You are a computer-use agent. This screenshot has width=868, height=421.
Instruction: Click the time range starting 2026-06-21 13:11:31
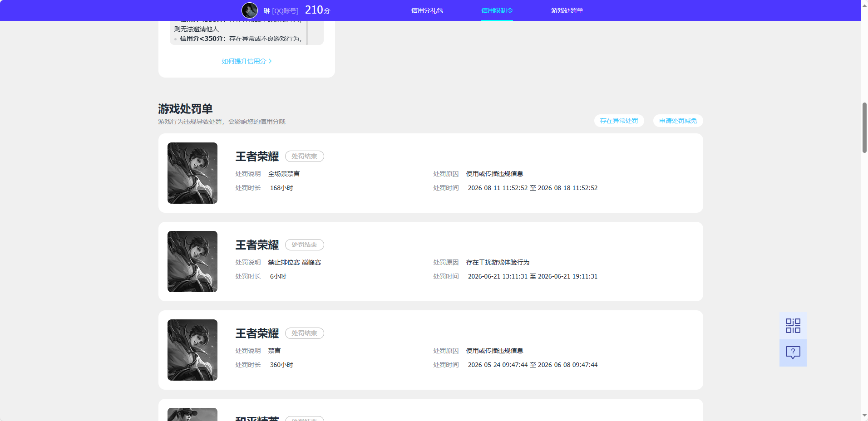tap(533, 276)
